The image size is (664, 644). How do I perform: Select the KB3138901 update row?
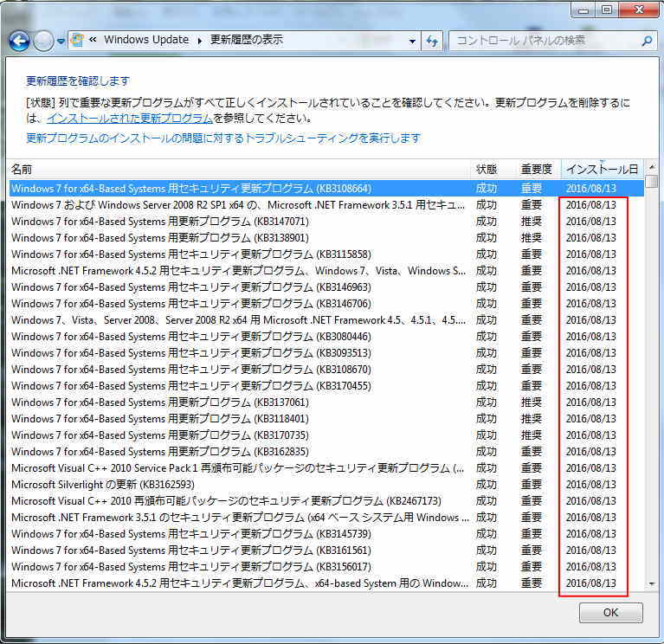pos(326,238)
